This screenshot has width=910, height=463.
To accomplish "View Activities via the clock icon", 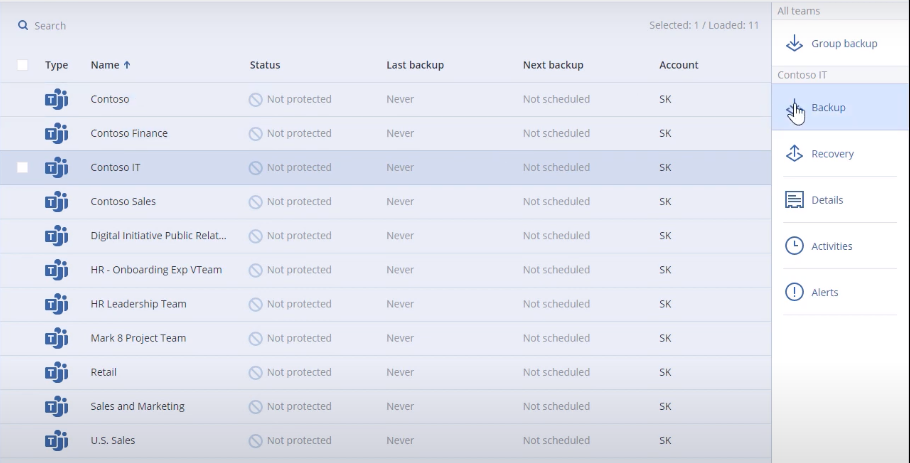I will click(x=794, y=246).
